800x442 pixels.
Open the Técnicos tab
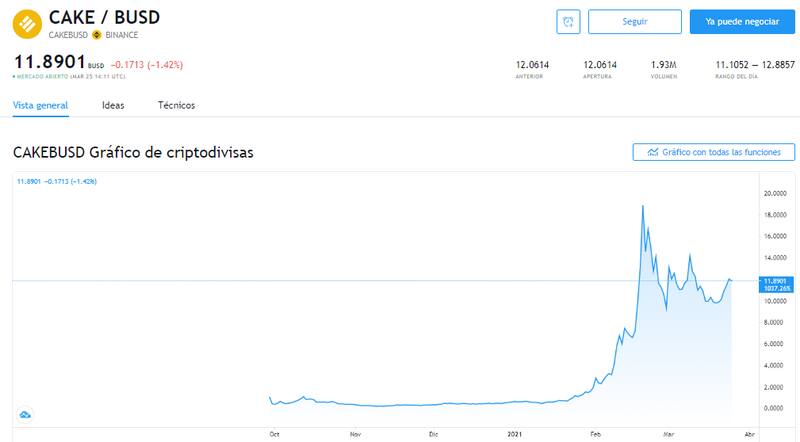[x=176, y=105]
